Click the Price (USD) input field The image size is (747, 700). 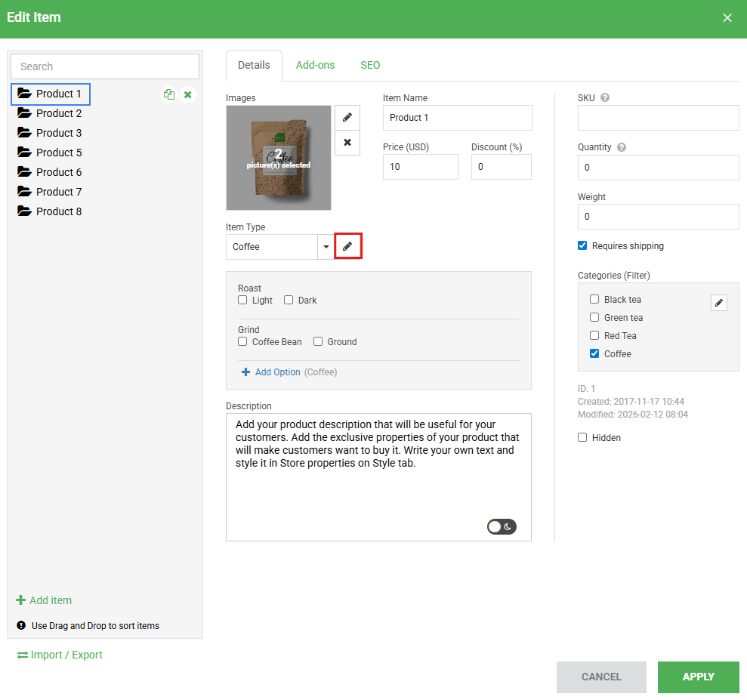(x=420, y=167)
